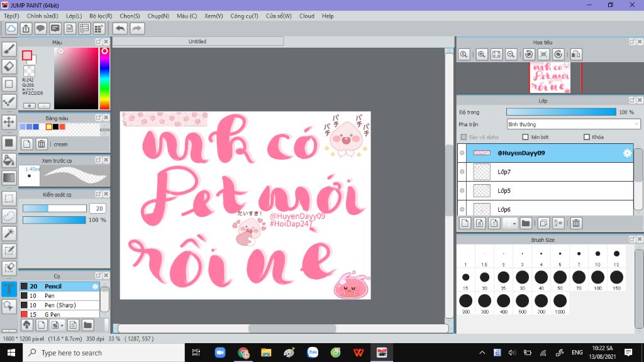The width and height of the screenshot is (644, 362).
Task: Check the Khóa lock checkbox
Action: [587, 137]
